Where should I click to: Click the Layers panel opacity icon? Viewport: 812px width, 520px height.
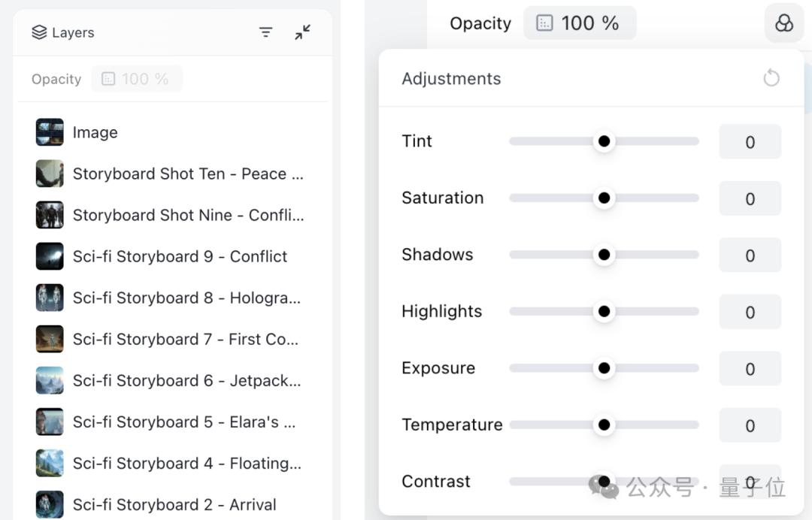click(x=108, y=79)
